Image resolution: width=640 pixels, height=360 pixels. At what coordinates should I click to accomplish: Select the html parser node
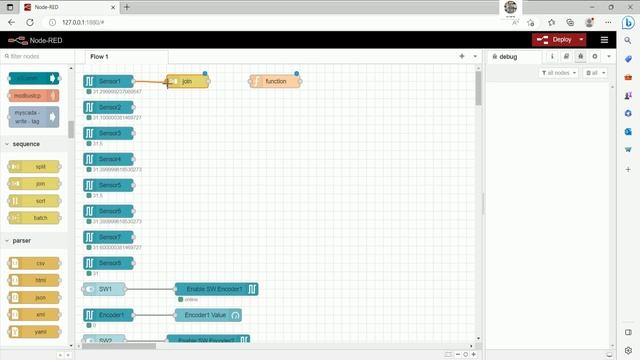(x=34, y=280)
